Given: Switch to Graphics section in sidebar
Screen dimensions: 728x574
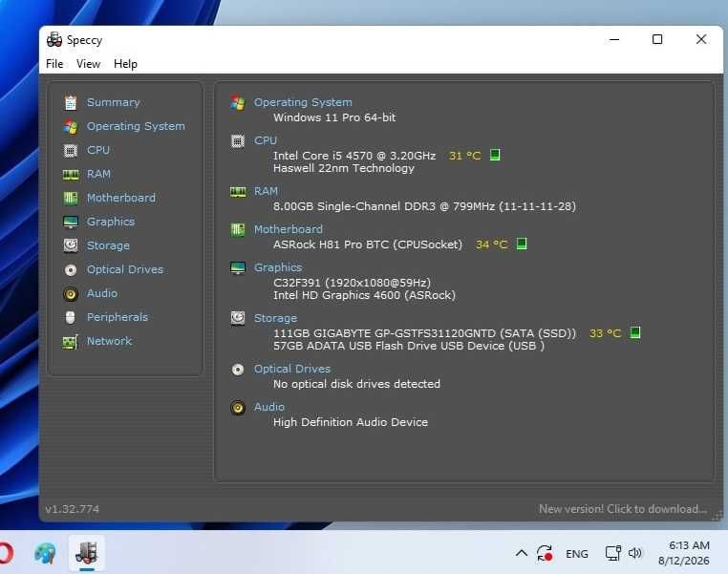Looking at the screenshot, I should pos(111,222).
